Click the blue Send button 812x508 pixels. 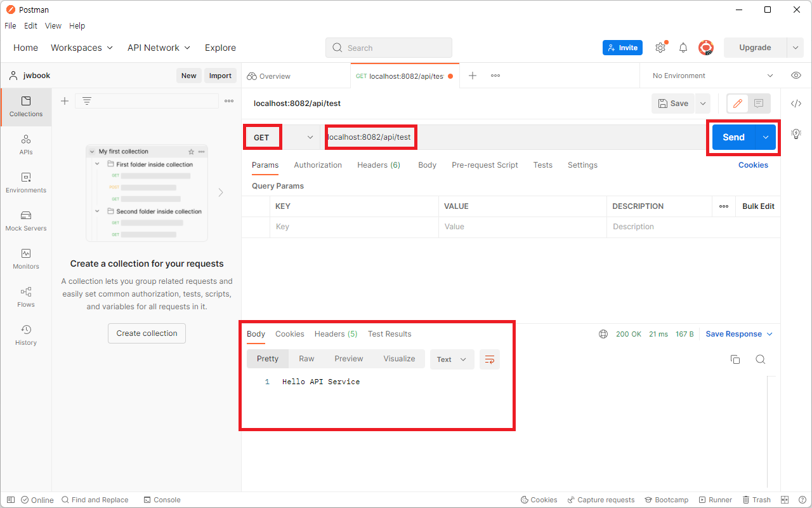[x=733, y=137]
